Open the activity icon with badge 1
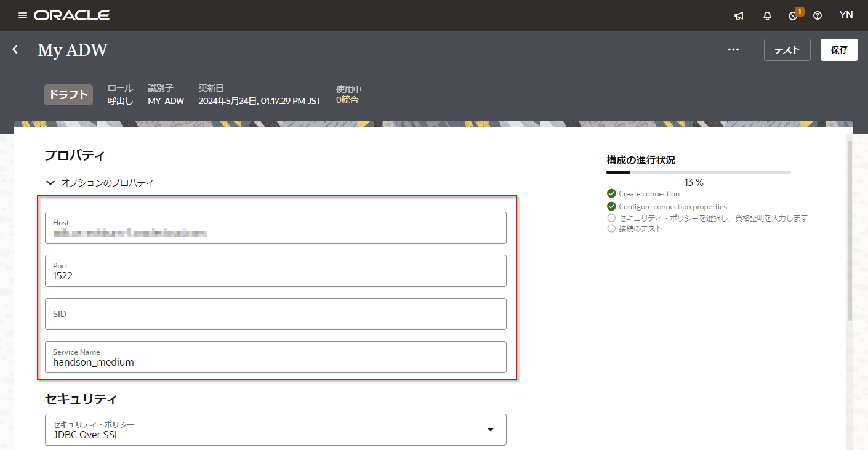The image size is (868, 450). coord(794,16)
